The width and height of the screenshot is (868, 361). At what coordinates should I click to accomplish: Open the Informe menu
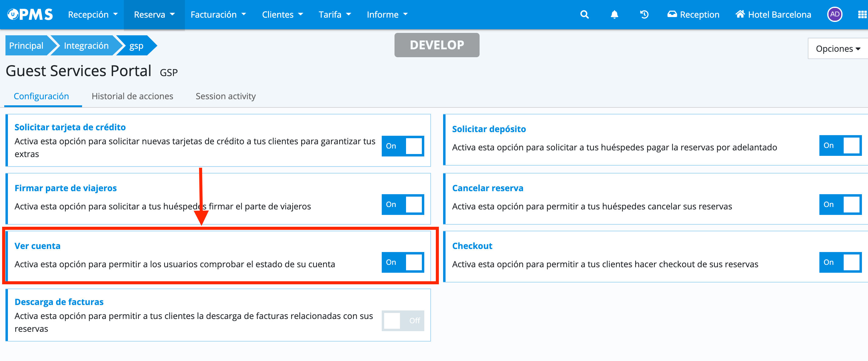387,15
